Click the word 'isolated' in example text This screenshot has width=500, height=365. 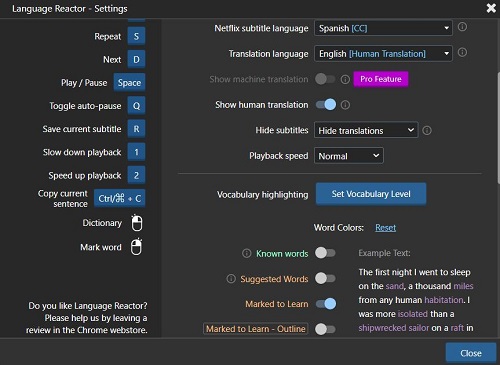point(413,314)
